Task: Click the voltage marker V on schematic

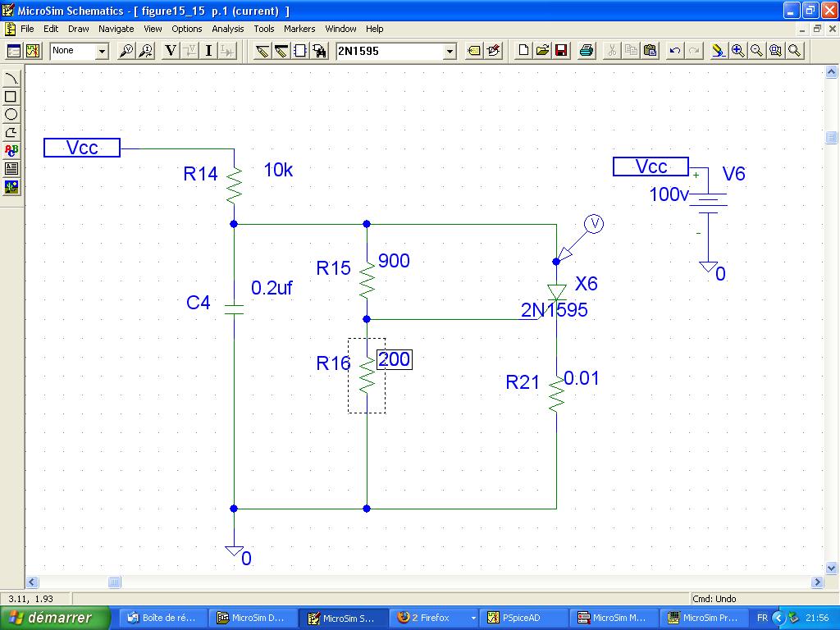Action: tap(594, 223)
